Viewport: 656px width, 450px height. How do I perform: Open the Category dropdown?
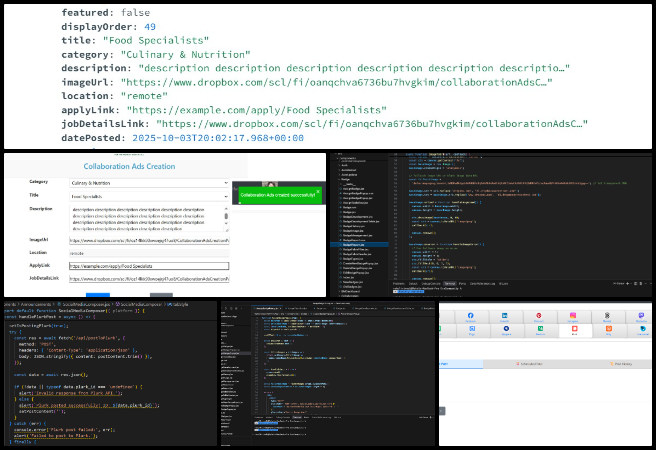148,183
